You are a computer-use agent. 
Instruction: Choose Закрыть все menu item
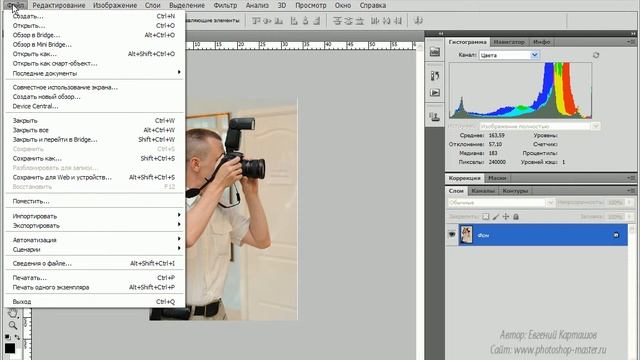pyautogui.click(x=94, y=130)
